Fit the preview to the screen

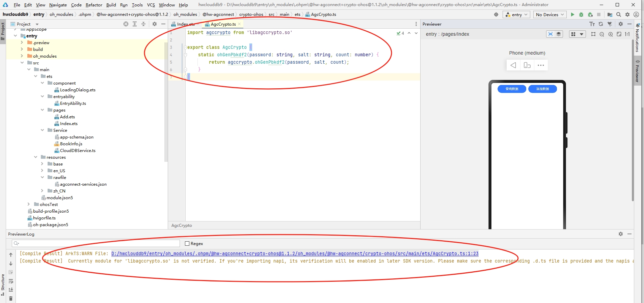click(x=619, y=34)
